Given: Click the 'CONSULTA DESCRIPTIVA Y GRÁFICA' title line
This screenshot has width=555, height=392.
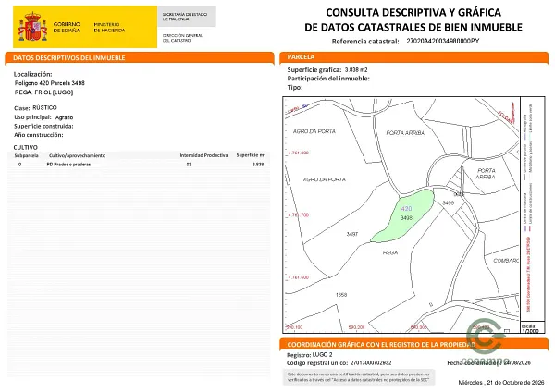Looking at the screenshot, I should click(413, 12).
